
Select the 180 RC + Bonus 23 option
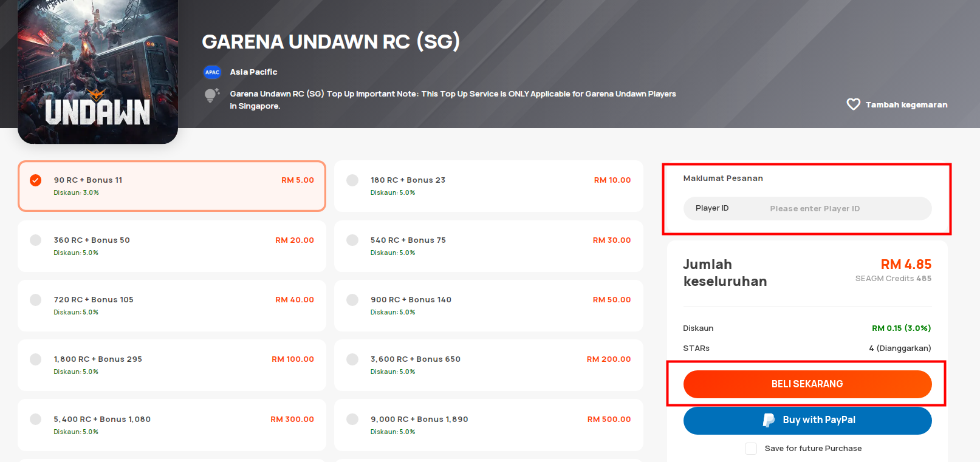pyautogui.click(x=488, y=186)
